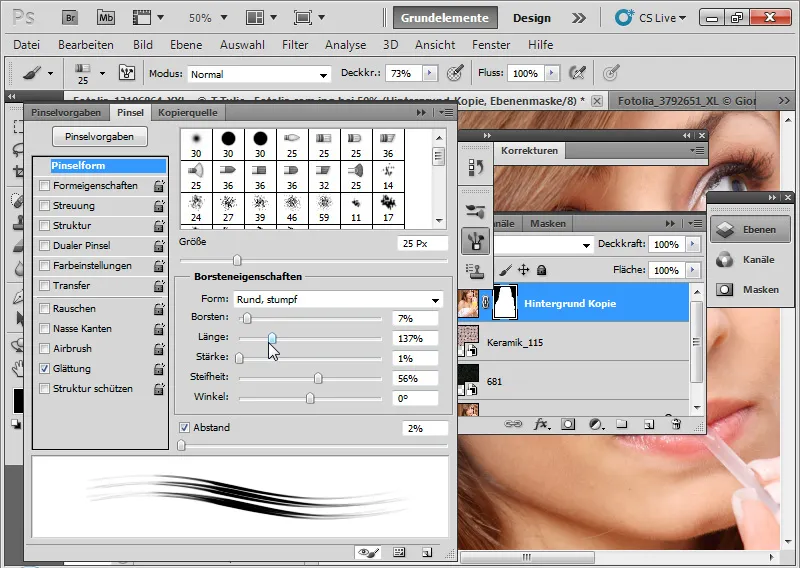Open layers Fläche fill slider arrow
This screenshot has width=800, height=568.
(692, 270)
